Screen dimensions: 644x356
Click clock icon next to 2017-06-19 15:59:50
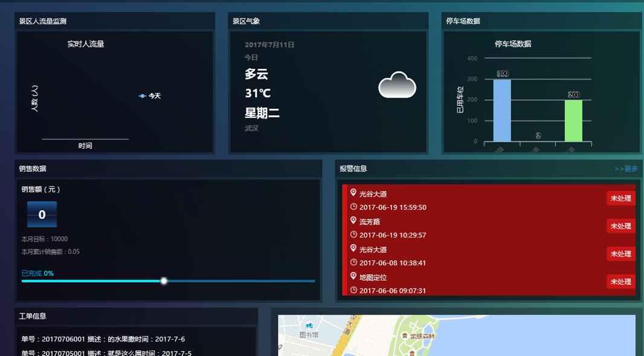[x=353, y=207]
